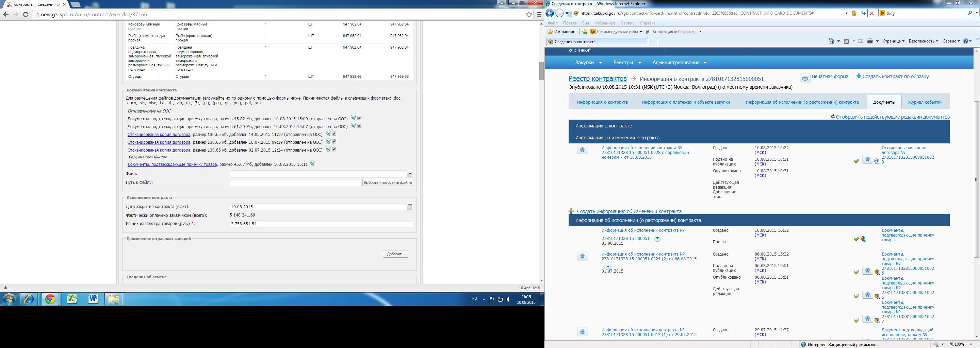Open the Журнал событий tab
Screen dimensions: 980x348
pos(925,102)
